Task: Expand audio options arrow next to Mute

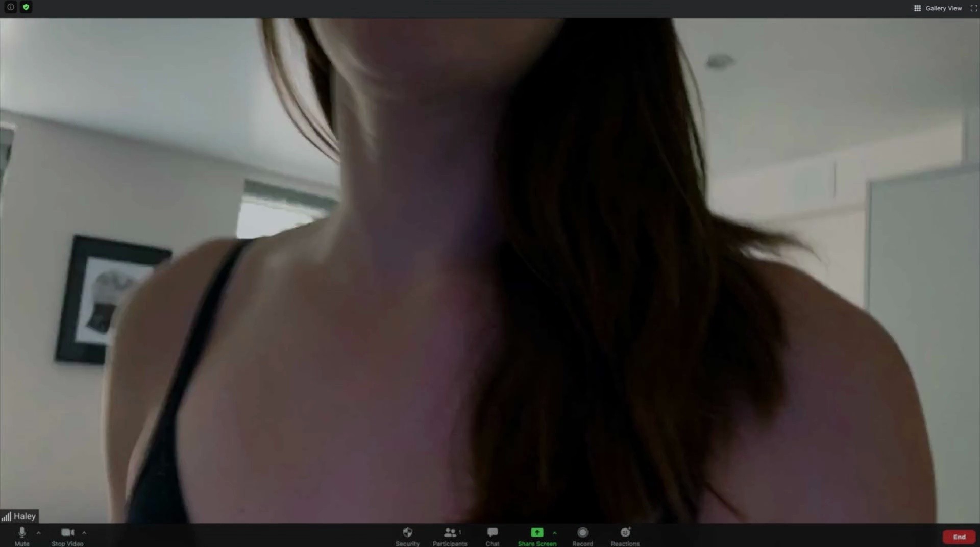Action: tap(38, 533)
